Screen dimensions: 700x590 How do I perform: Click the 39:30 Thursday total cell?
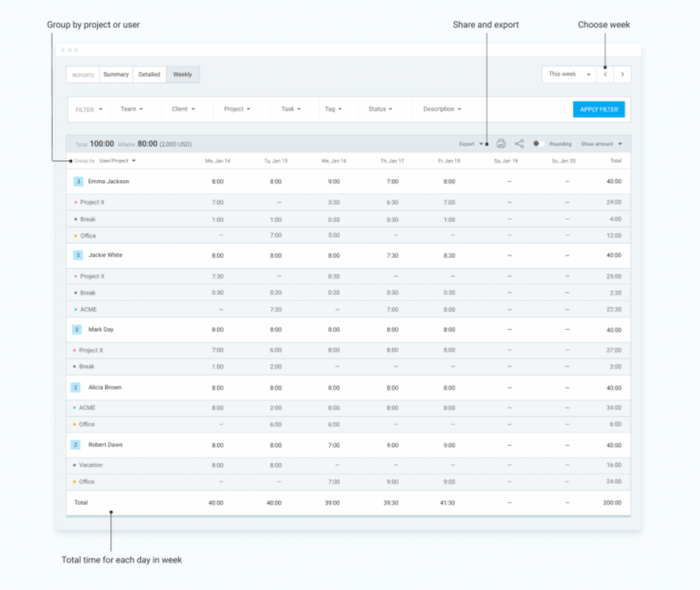pos(391,503)
